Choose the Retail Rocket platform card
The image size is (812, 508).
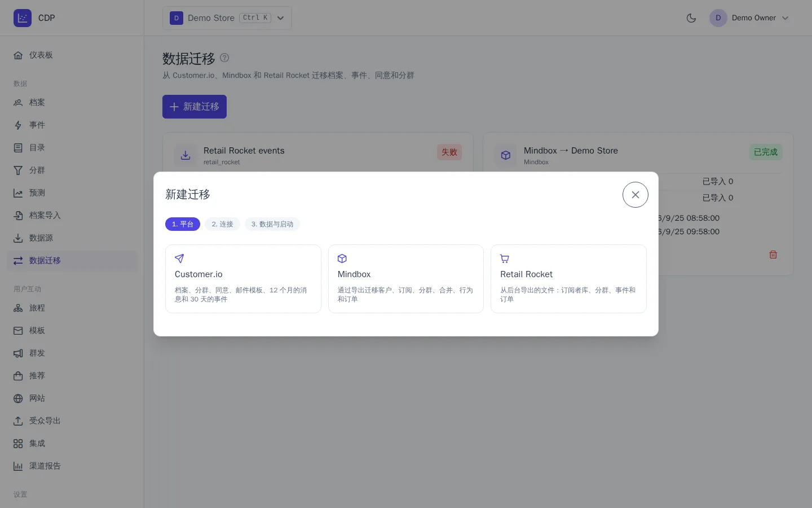[x=568, y=279]
